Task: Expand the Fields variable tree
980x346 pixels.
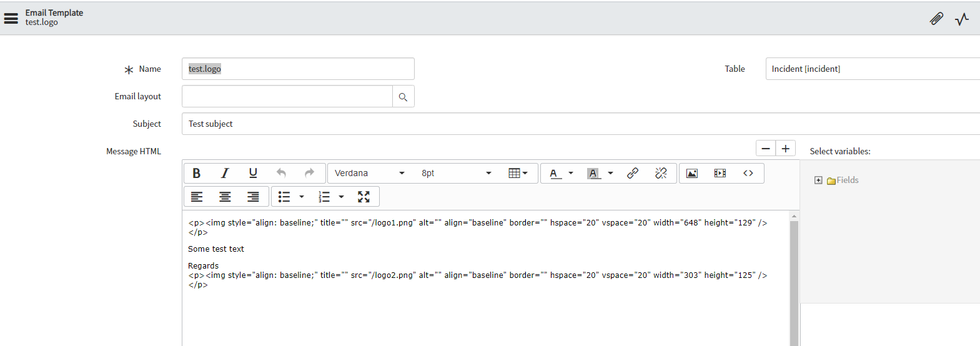Action: pos(818,180)
